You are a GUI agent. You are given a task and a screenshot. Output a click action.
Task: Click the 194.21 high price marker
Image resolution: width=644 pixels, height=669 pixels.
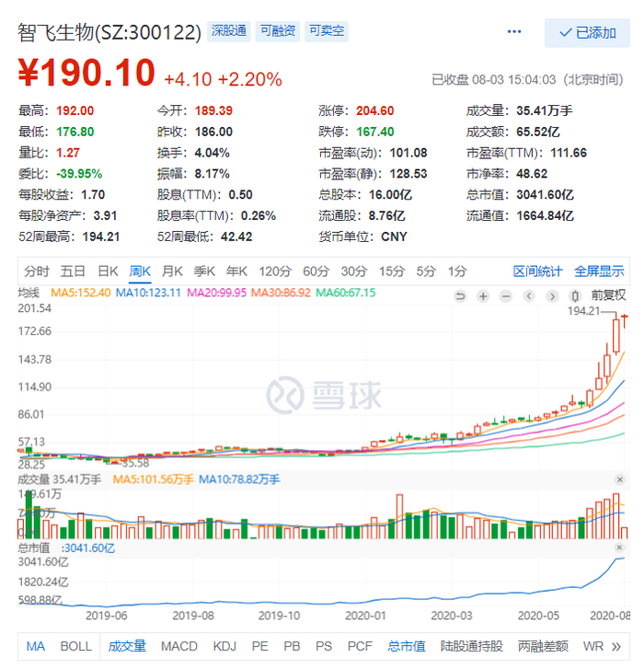[x=583, y=311]
